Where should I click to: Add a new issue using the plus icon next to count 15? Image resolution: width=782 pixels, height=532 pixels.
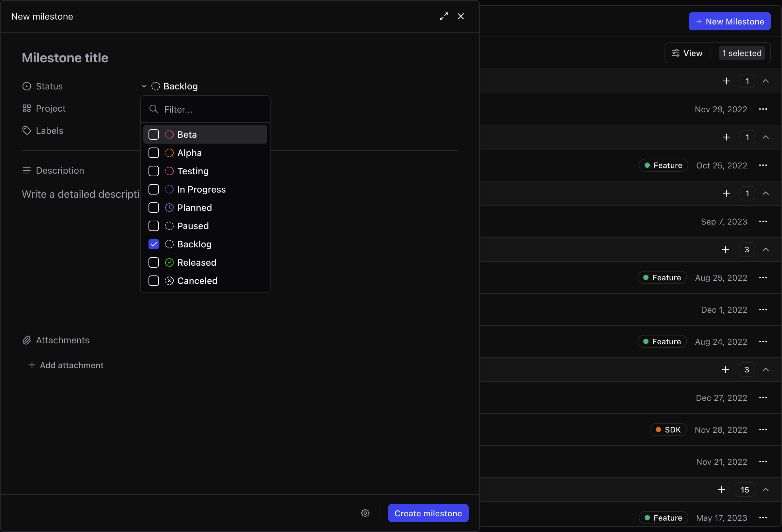721,490
